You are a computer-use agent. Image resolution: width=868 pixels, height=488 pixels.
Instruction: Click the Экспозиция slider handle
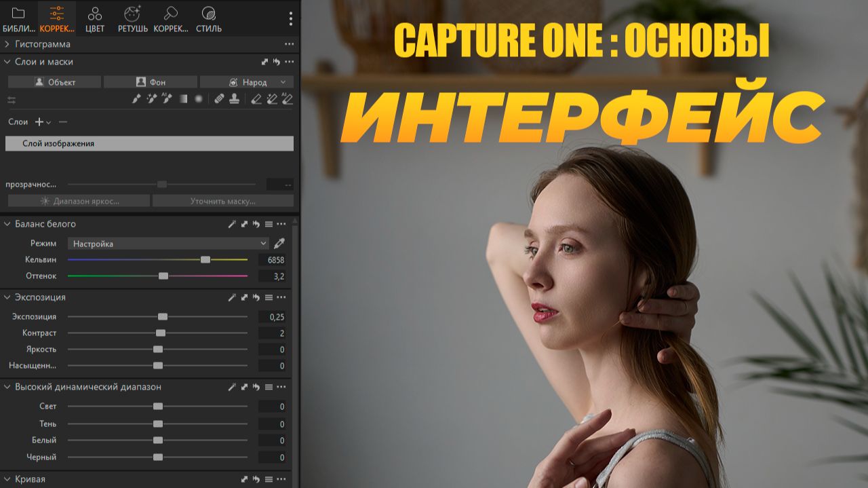pyautogui.click(x=163, y=317)
